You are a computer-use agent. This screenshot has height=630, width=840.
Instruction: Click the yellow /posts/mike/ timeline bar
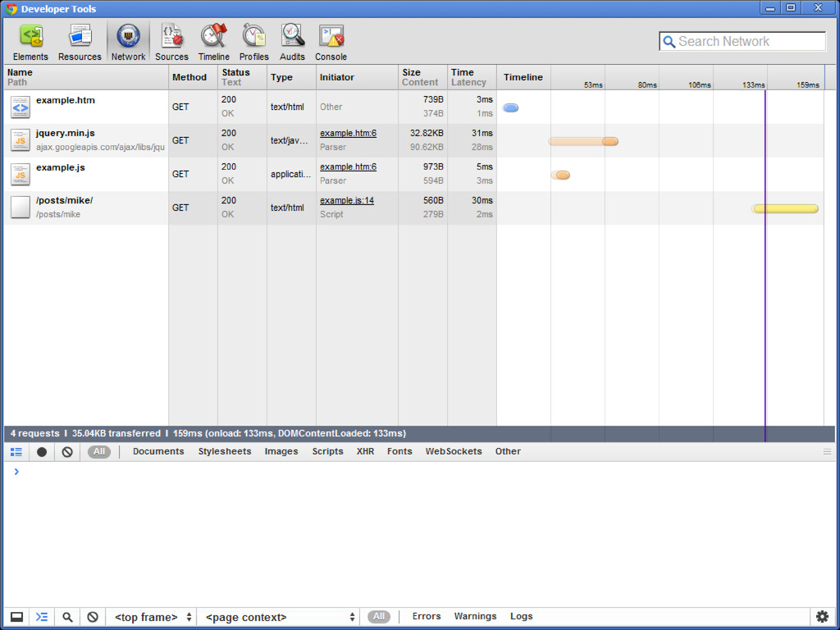pos(785,209)
